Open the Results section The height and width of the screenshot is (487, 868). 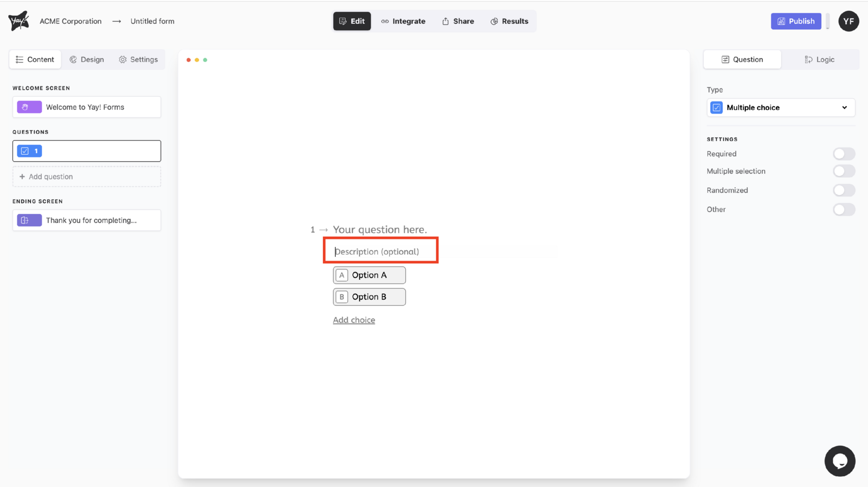click(x=509, y=21)
